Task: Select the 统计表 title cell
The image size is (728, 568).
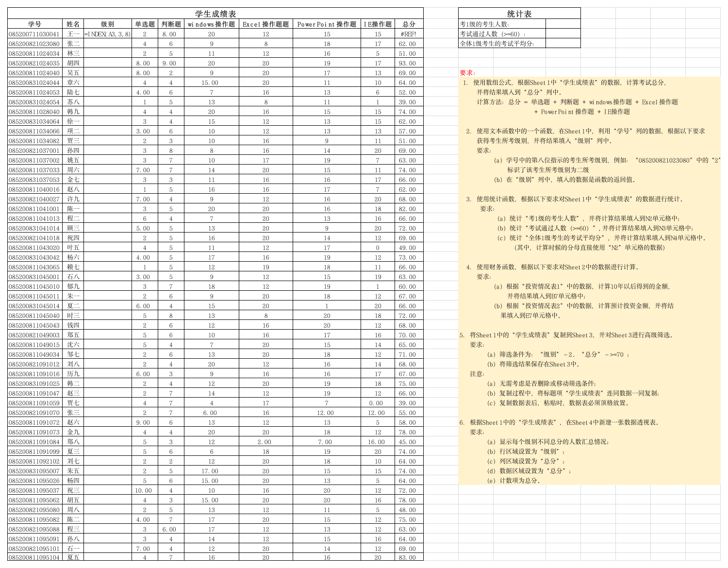Action: pyautogui.click(x=519, y=14)
